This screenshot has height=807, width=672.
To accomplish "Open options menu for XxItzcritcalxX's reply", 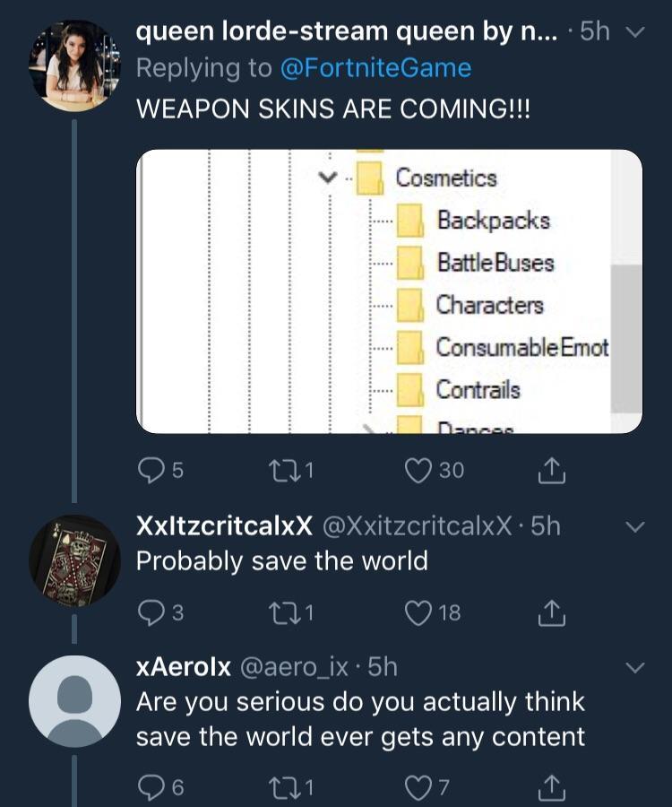I will pos(633,529).
